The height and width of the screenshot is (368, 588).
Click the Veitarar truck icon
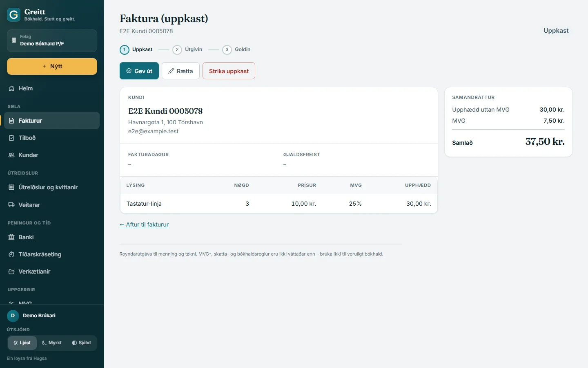[11, 205]
